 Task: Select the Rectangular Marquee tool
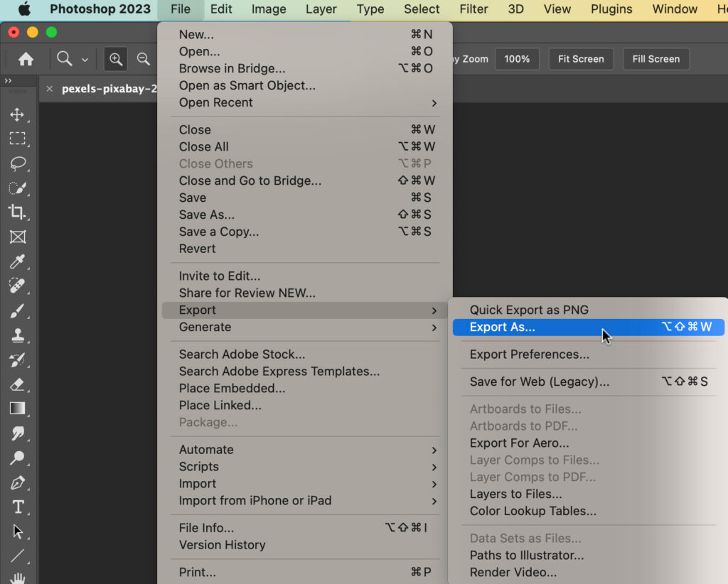17,139
